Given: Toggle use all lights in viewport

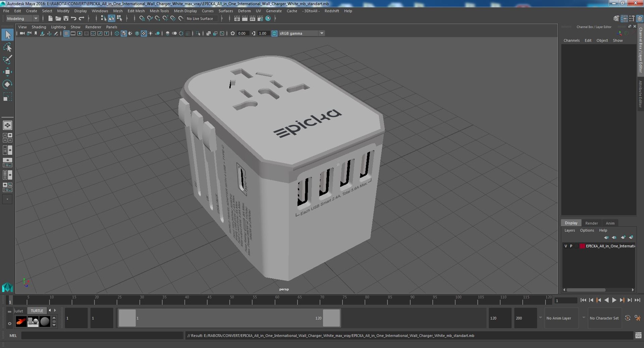Looking at the screenshot, I should click(151, 33).
